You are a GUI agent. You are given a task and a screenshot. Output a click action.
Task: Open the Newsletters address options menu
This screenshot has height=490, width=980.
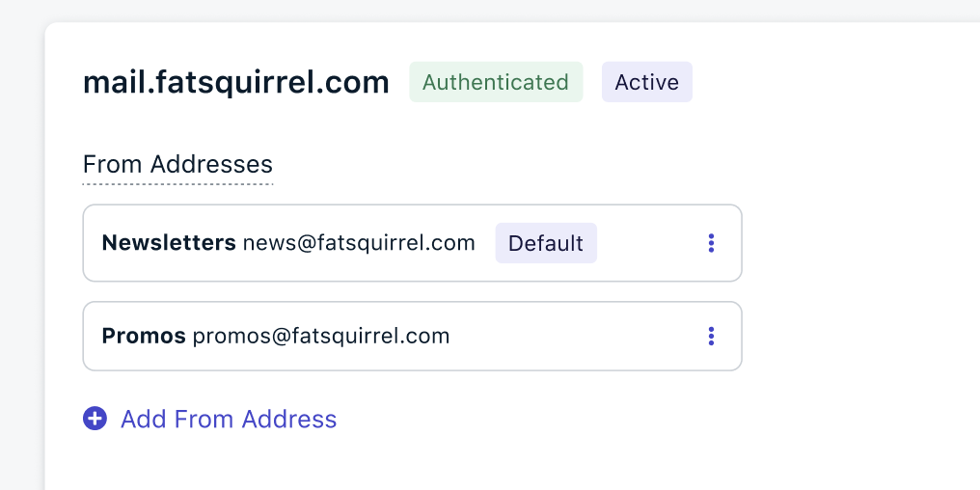[x=711, y=243]
